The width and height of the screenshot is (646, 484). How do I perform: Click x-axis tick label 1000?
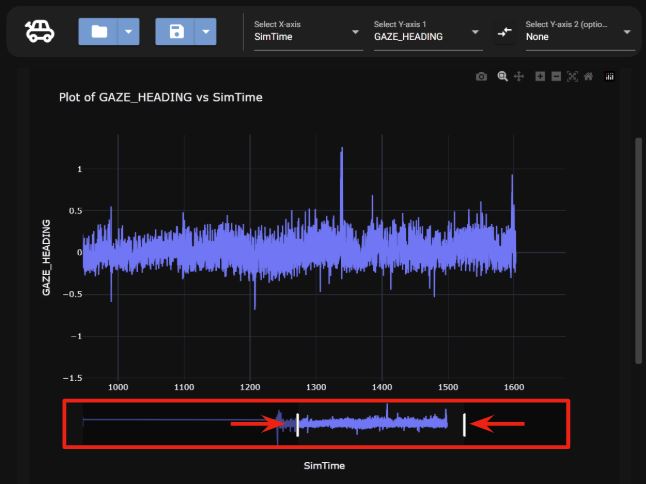tap(118, 387)
